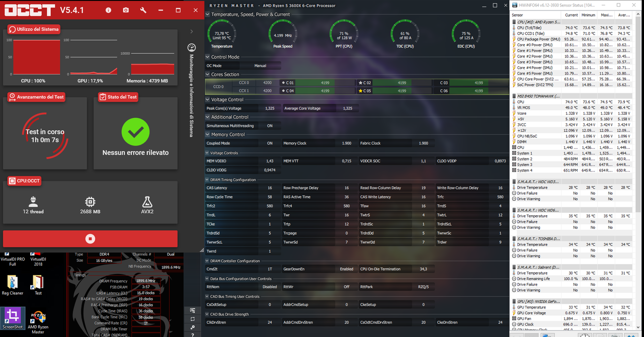Select the 2688 MB memory chip icon
This screenshot has height=337, width=644.
click(x=90, y=202)
